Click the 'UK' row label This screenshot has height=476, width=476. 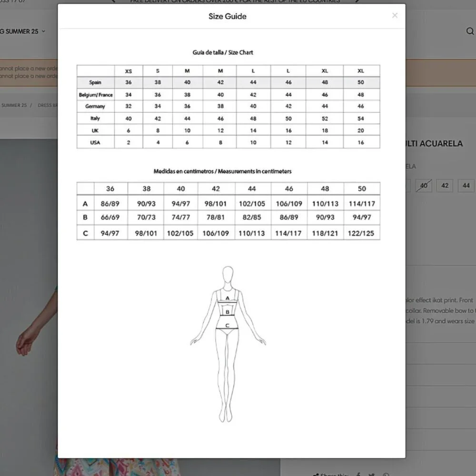click(95, 130)
